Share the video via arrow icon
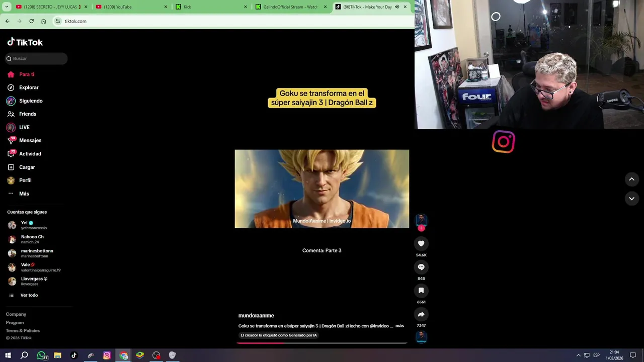Image resolution: width=644 pixels, height=362 pixels. (x=421, y=314)
